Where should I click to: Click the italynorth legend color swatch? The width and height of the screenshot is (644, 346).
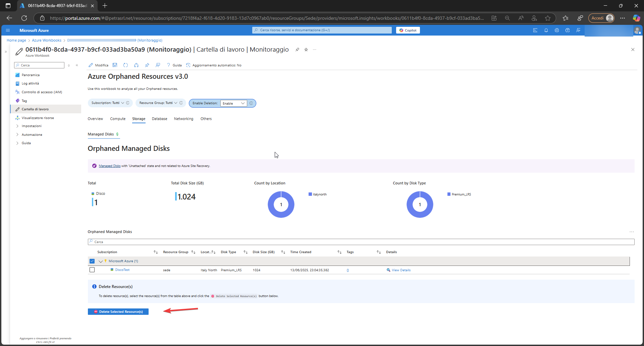(310, 194)
